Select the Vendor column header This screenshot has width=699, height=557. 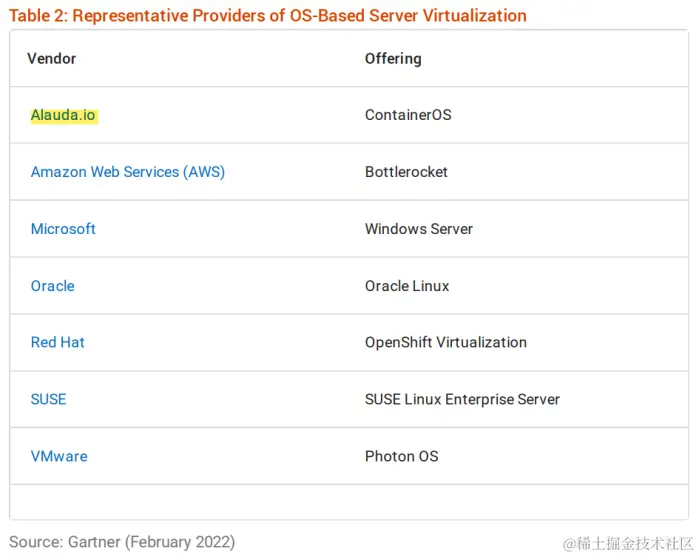(x=51, y=58)
